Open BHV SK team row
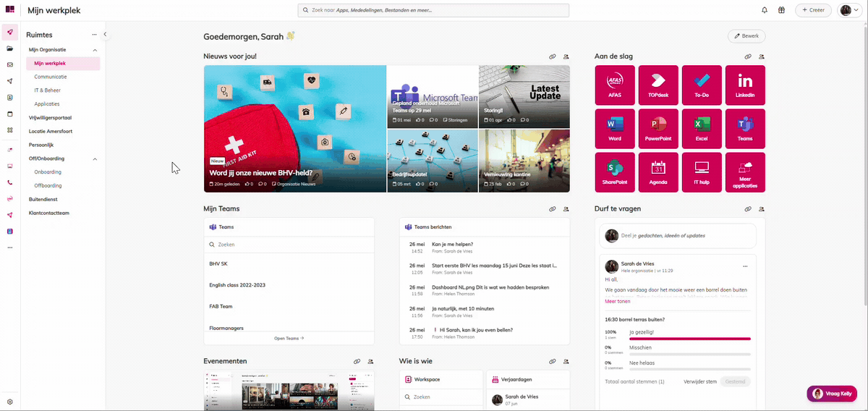The width and height of the screenshot is (868, 411). (289, 264)
